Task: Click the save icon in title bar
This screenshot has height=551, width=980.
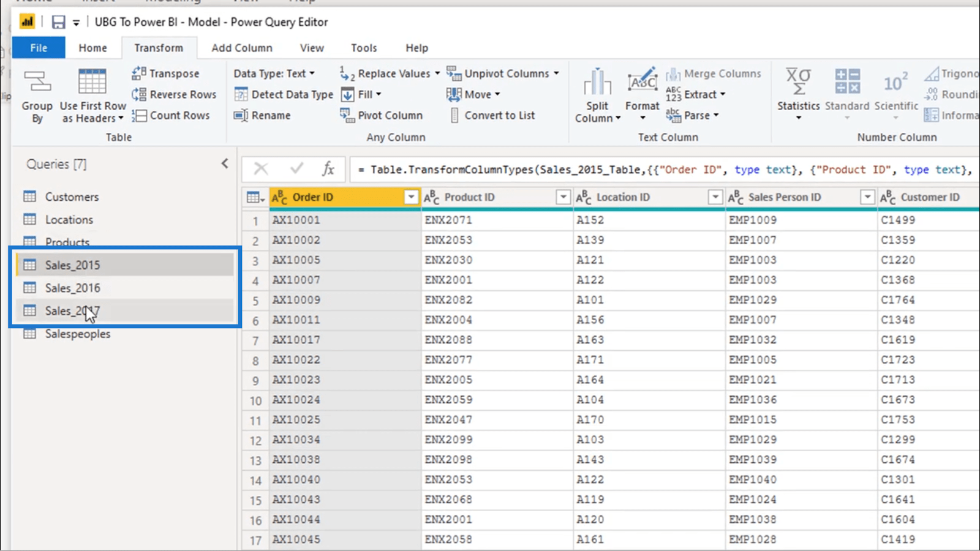Action: point(58,22)
